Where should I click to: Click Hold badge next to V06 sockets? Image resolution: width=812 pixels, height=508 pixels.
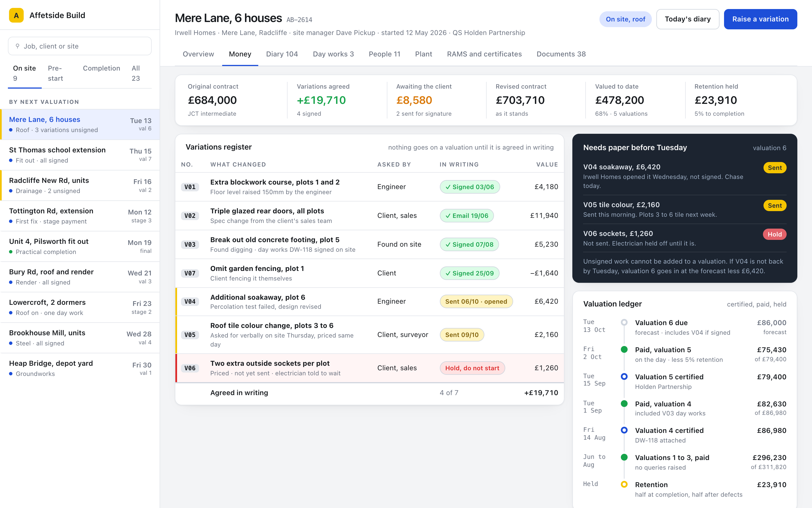(x=775, y=234)
